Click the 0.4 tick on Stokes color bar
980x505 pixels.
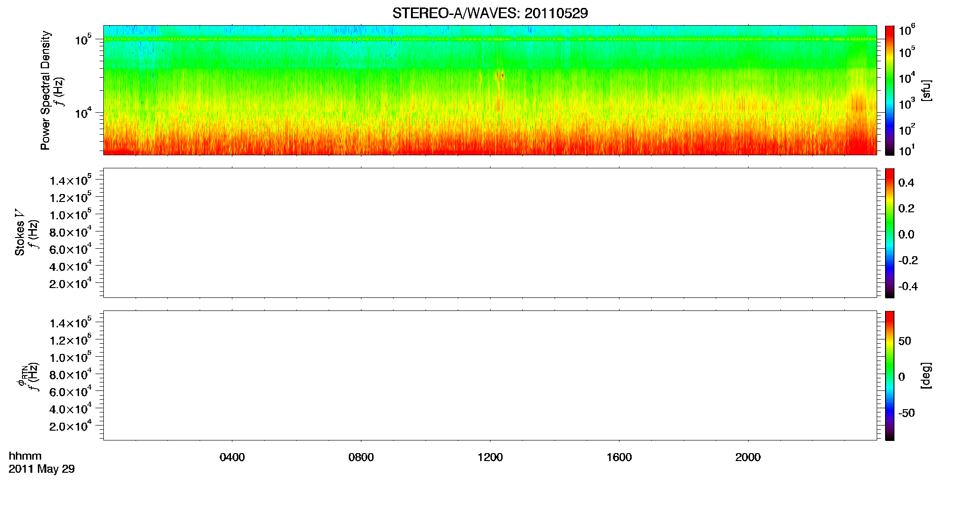[906, 183]
